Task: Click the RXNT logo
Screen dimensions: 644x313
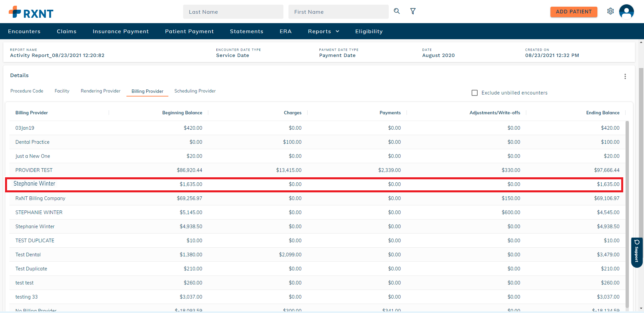Action: (x=31, y=12)
